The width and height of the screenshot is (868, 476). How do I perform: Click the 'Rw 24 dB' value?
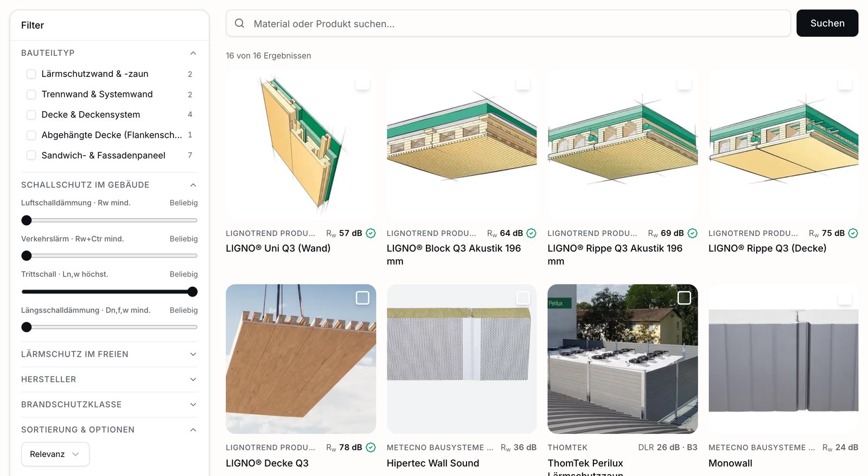pyautogui.click(x=840, y=447)
